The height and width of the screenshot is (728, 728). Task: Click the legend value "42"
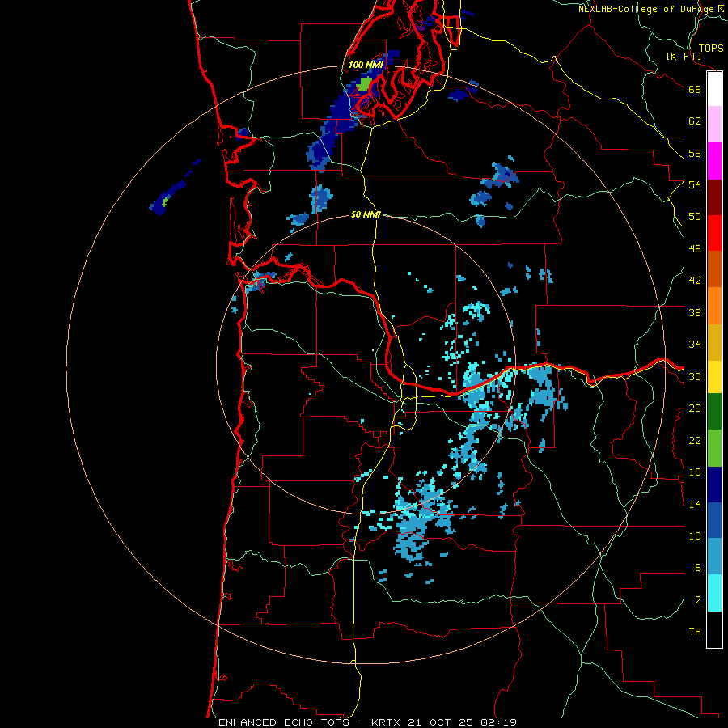pos(695,281)
